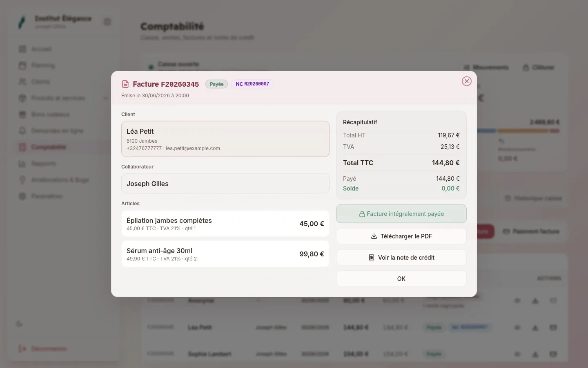Click the lock icon on Facture intégralement payée

click(x=362, y=214)
